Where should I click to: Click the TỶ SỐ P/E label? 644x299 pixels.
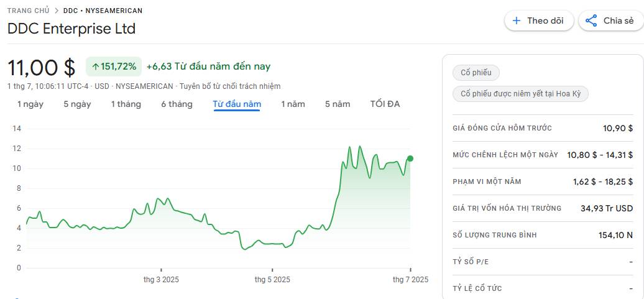[x=471, y=262]
